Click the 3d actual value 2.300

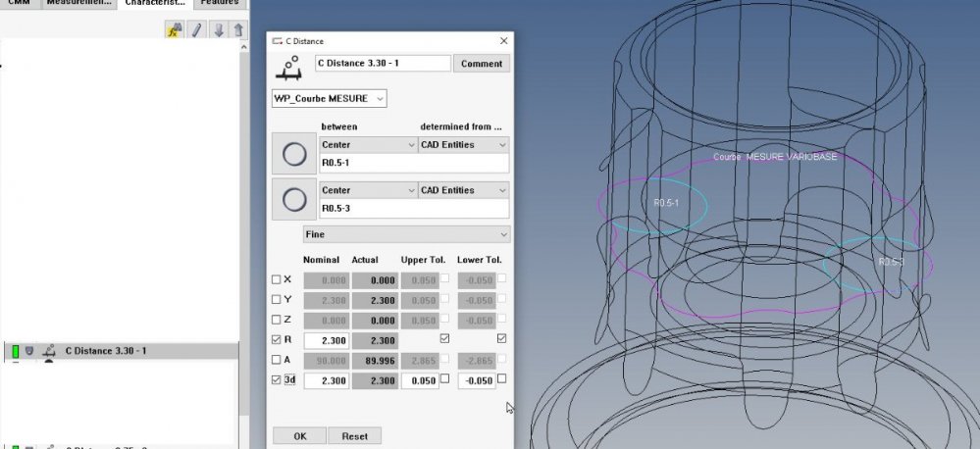pyautogui.click(x=375, y=380)
